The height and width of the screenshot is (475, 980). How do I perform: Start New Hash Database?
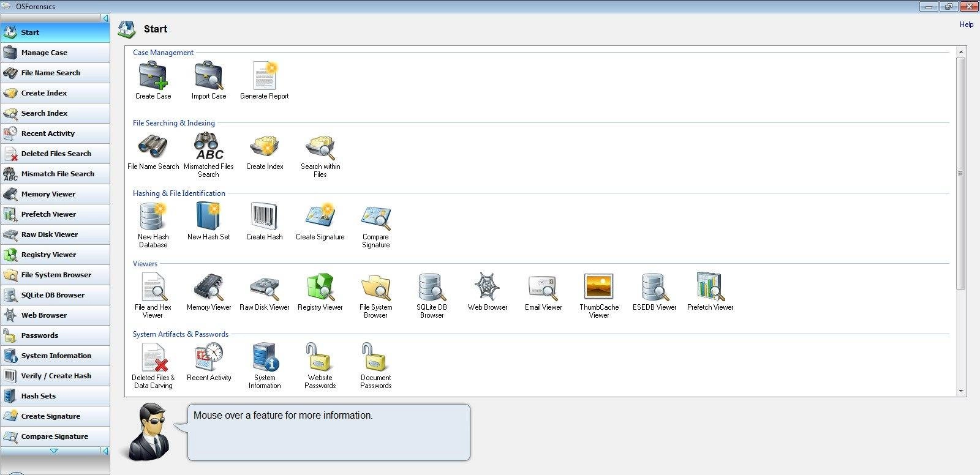pos(153,216)
